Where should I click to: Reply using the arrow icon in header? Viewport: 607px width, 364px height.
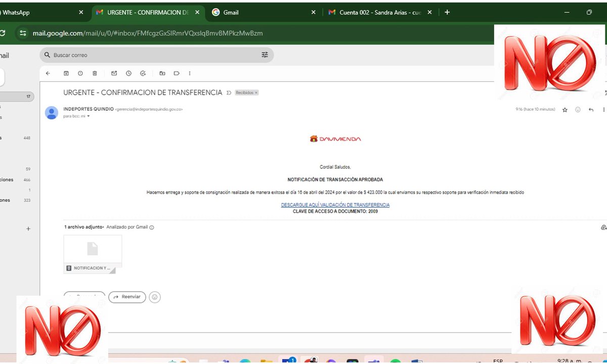coord(591,110)
